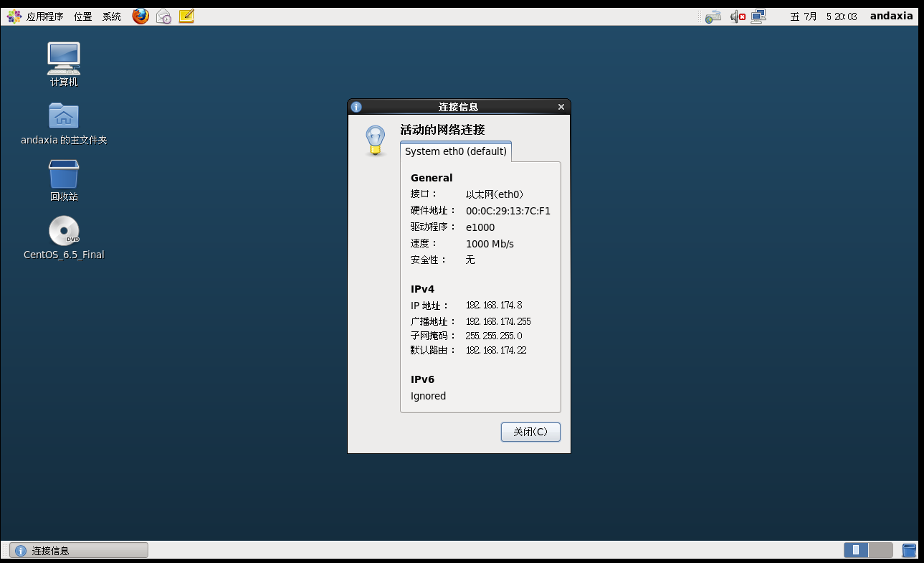Launch the Firefox browser from the top panel
Image resolution: width=924 pixels, height=563 pixels.
(140, 16)
